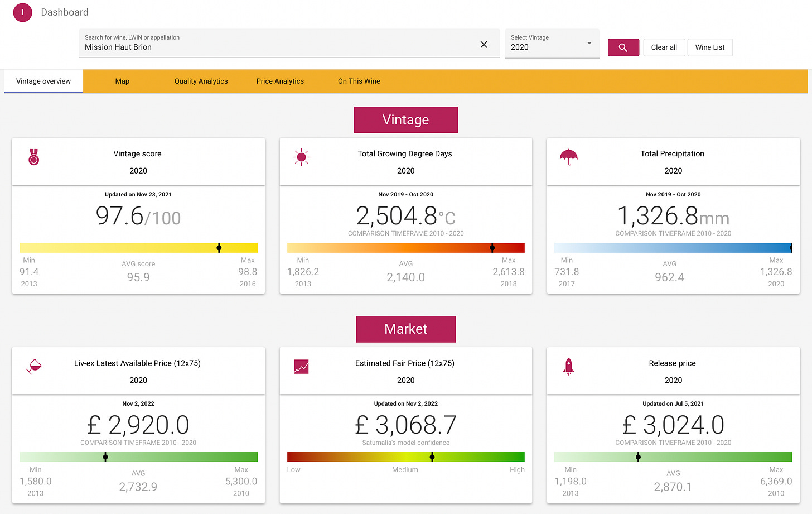Click the Min 731.8 precipitation value
Image resolution: width=812 pixels, height=514 pixels.
567,272
